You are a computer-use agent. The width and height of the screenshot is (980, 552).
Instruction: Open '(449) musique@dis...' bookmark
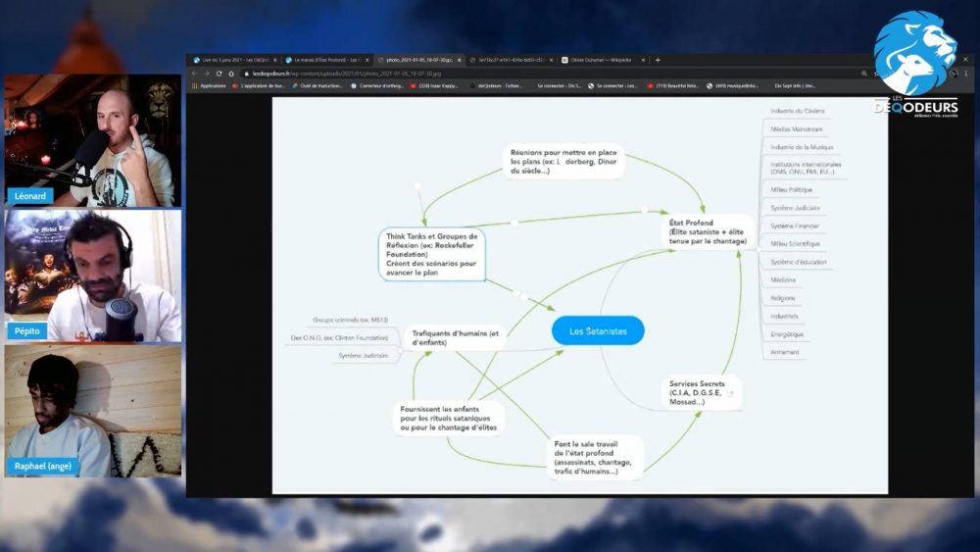point(732,85)
